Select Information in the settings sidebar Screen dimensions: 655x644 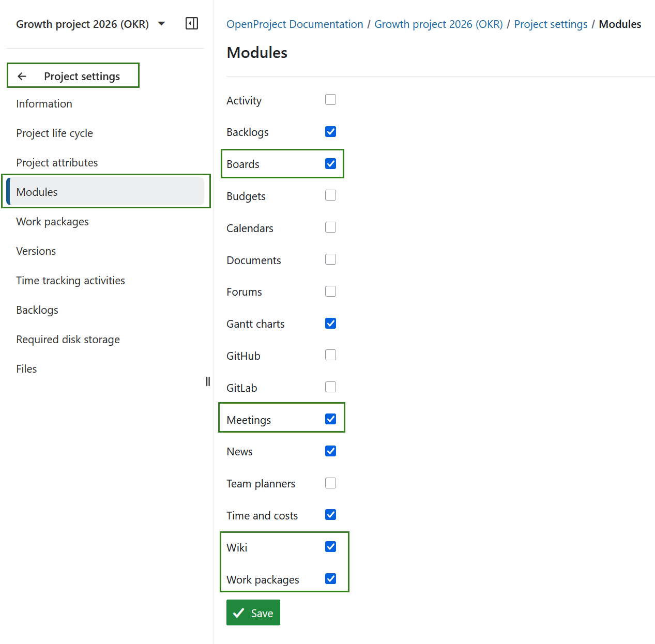(x=44, y=103)
